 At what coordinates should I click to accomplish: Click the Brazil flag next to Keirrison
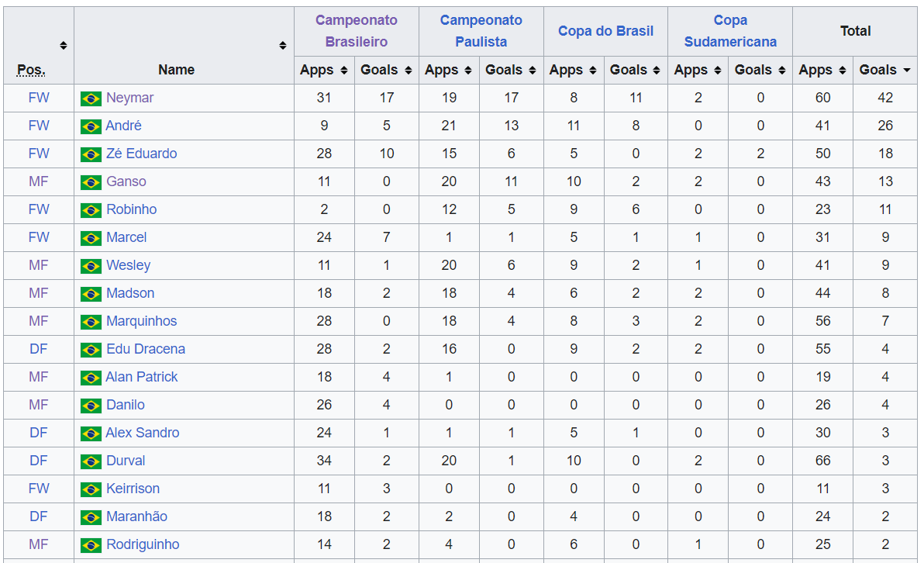click(x=91, y=489)
